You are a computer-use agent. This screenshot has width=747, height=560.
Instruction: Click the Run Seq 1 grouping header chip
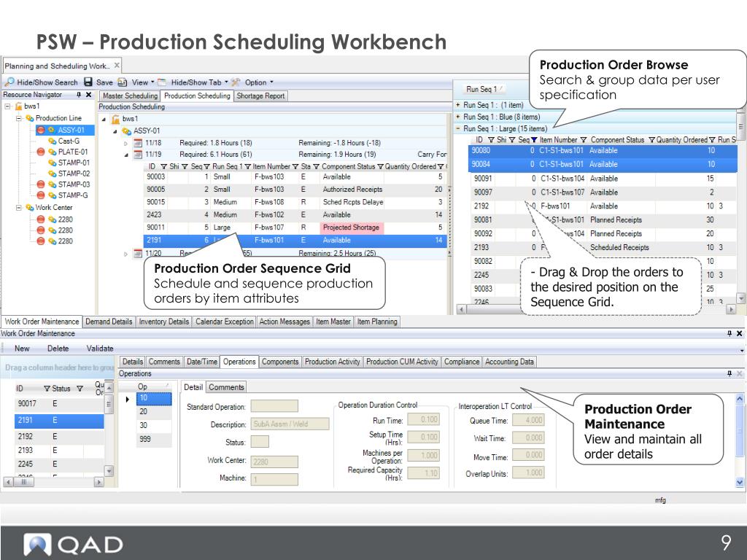pyautogui.click(x=484, y=89)
